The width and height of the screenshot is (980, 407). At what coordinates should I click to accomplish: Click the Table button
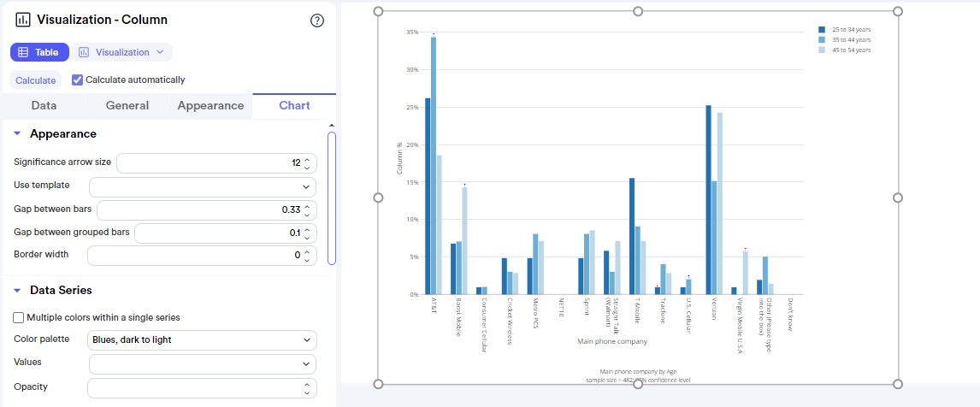pos(39,52)
